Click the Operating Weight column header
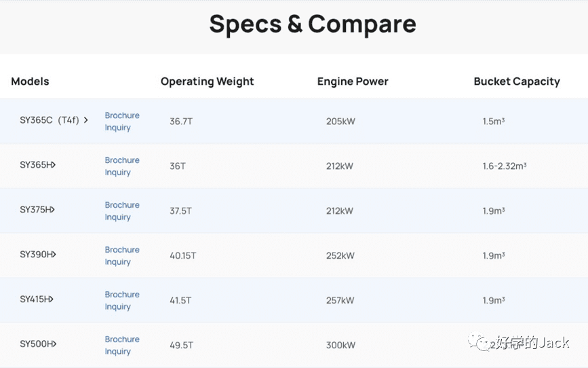Viewport: 588px width, 368px height. (x=207, y=81)
